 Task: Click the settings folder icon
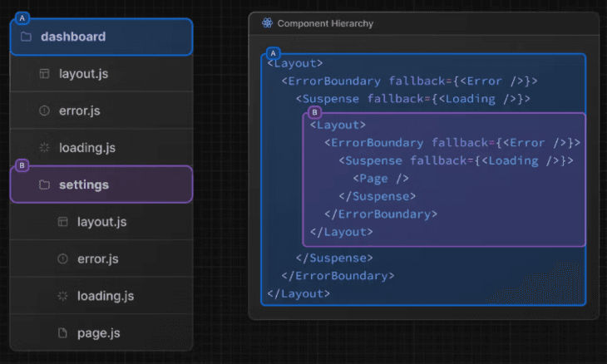pos(44,184)
